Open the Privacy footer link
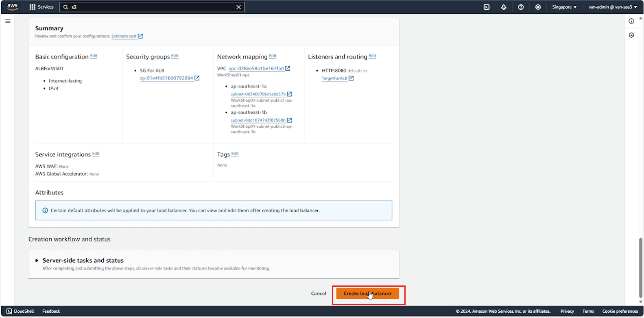 (567, 311)
